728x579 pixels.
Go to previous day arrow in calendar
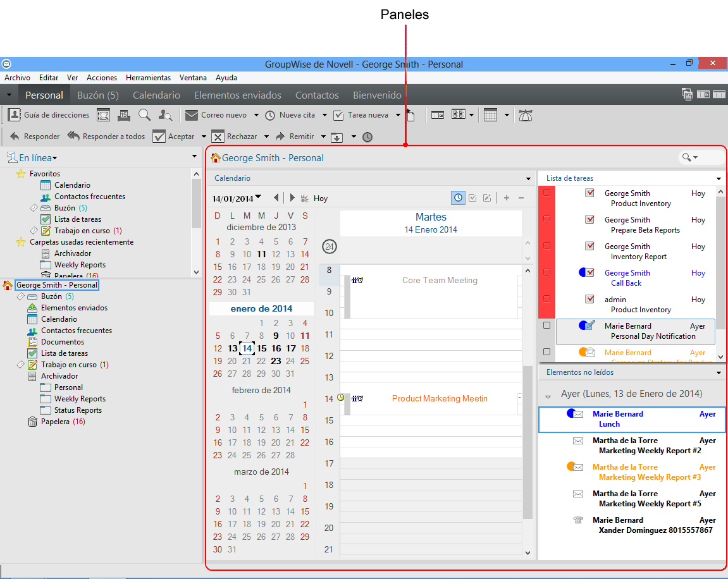click(x=276, y=198)
